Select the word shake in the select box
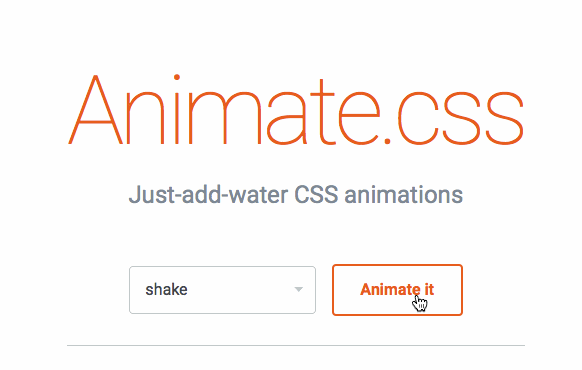Viewport: 582px width, 370px height. [x=166, y=289]
